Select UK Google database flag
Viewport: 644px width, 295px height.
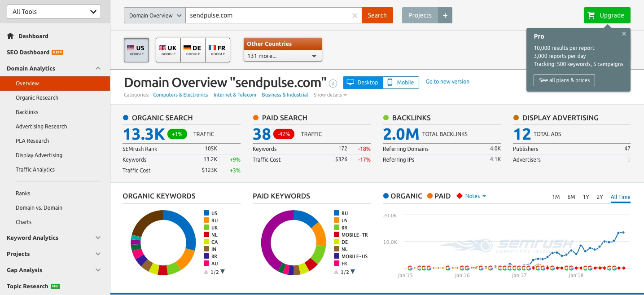point(168,50)
